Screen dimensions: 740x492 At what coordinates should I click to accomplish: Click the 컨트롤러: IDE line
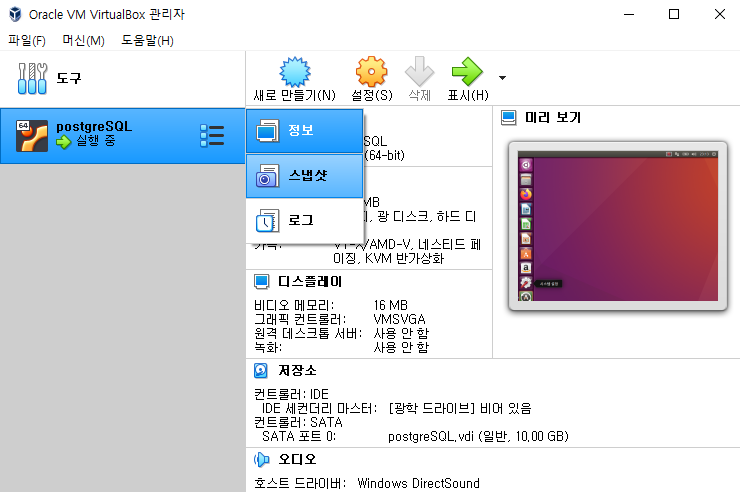click(291, 394)
